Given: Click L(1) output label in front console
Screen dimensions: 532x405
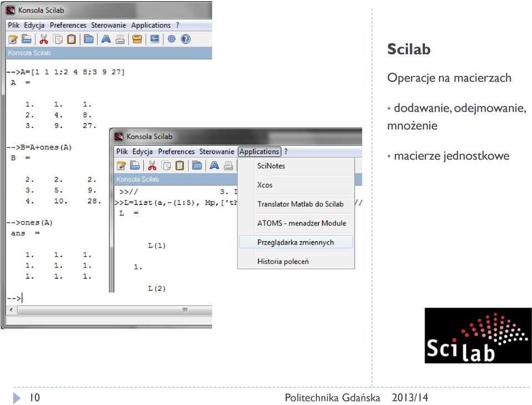Looking at the screenshot, I should click(x=157, y=245).
